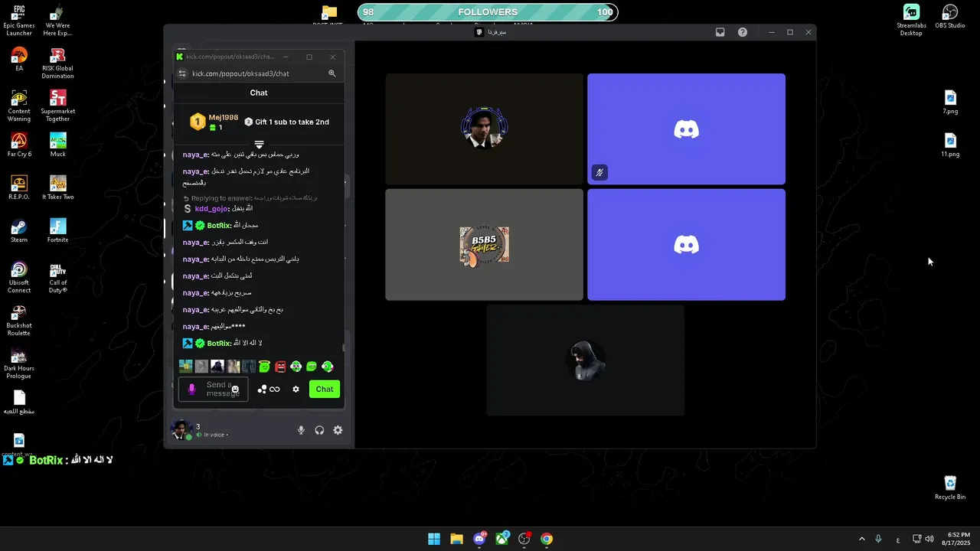Click In voice status under username
This screenshot has width=980, height=551.
pos(212,435)
